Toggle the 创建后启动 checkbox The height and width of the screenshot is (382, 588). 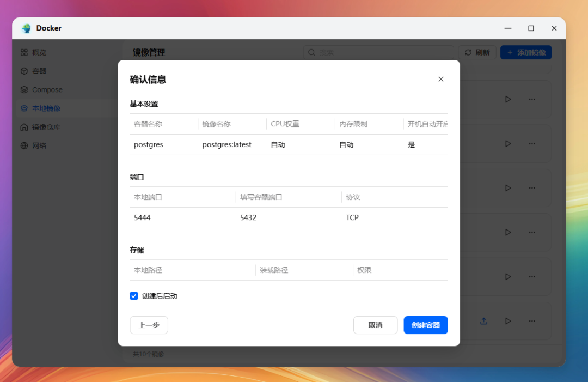coord(134,296)
